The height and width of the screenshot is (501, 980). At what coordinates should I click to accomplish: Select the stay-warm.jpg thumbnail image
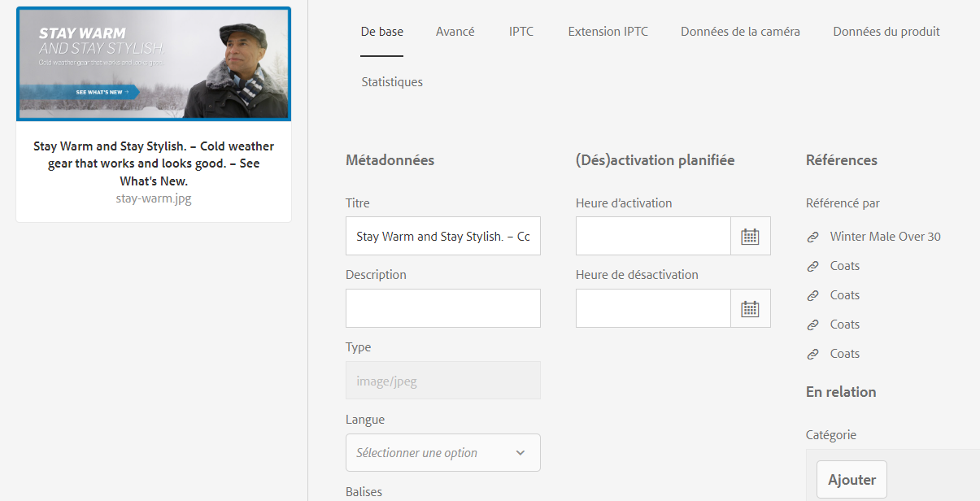click(x=154, y=64)
